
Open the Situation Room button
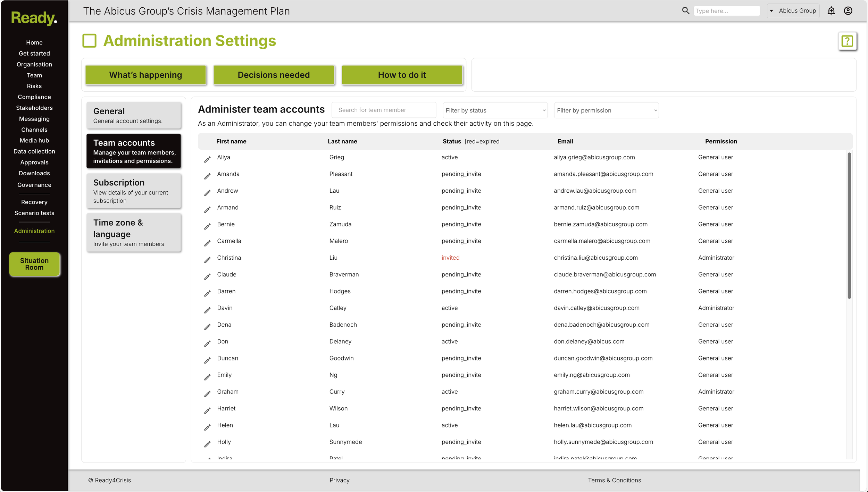point(34,264)
